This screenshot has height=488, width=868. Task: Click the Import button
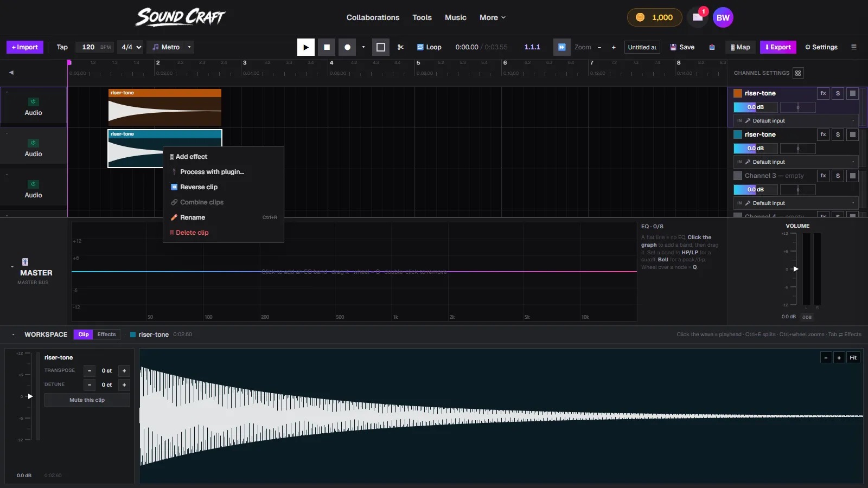[25, 47]
